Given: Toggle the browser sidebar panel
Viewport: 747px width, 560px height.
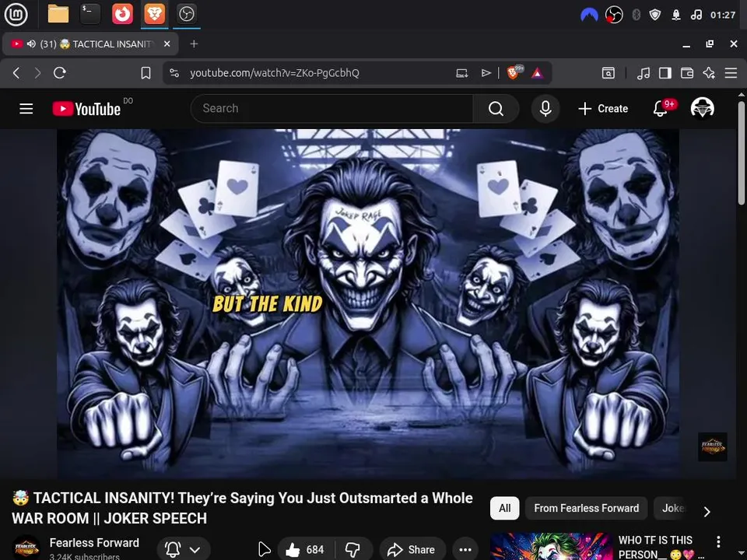Looking at the screenshot, I should click(x=665, y=73).
